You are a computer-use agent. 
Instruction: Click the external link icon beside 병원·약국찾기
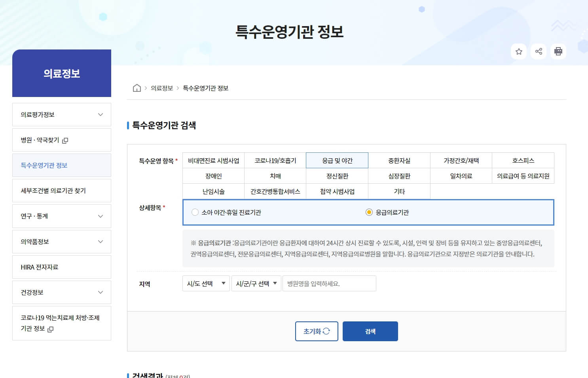[x=65, y=141]
